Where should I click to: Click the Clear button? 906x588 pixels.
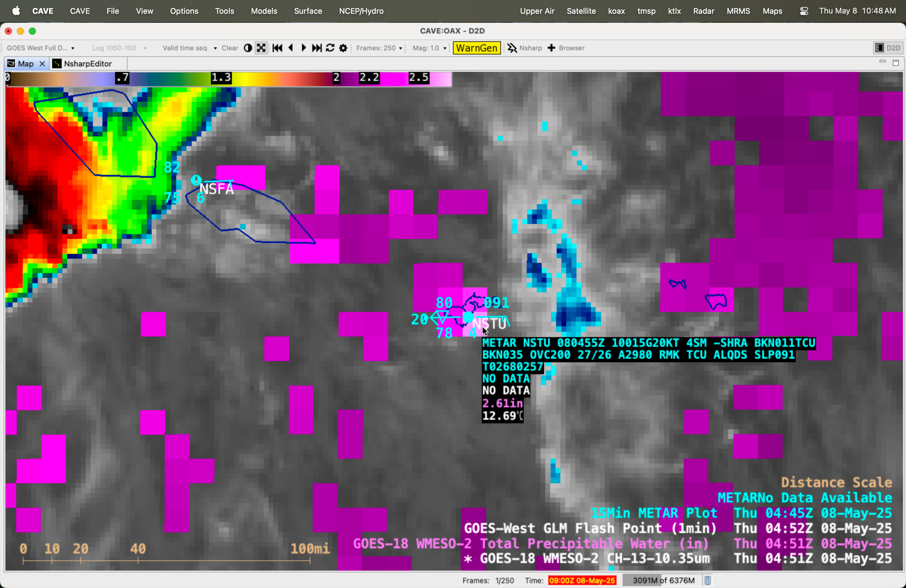pyautogui.click(x=230, y=48)
